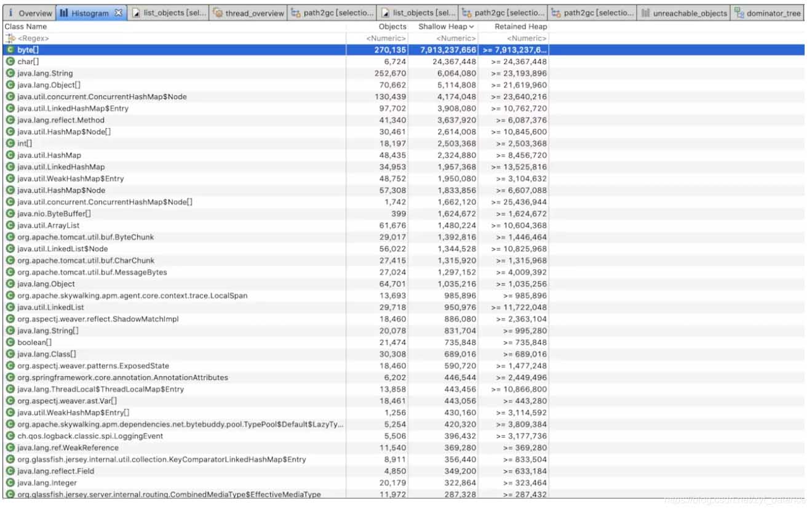The height and width of the screenshot is (511, 812).
Task: Click Numeric filter under Shallow Heap
Action: pyautogui.click(x=456, y=38)
